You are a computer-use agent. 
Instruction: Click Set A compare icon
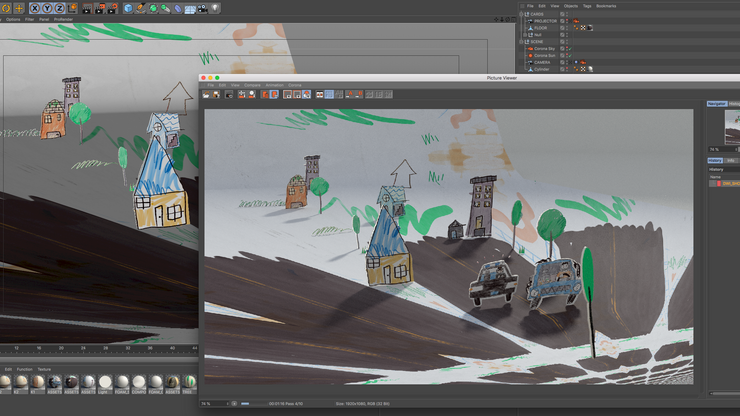coord(349,94)
